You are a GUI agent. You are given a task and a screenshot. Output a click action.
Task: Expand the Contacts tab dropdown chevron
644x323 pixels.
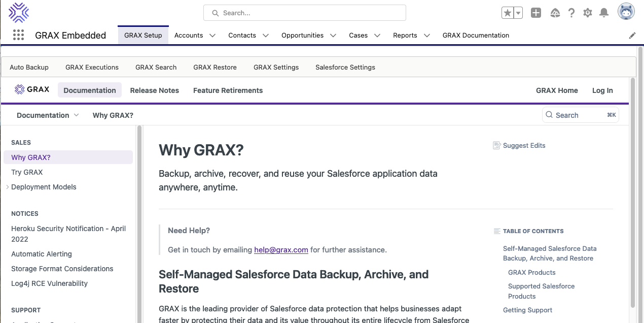pyautogui.click(x=266, y=36)
